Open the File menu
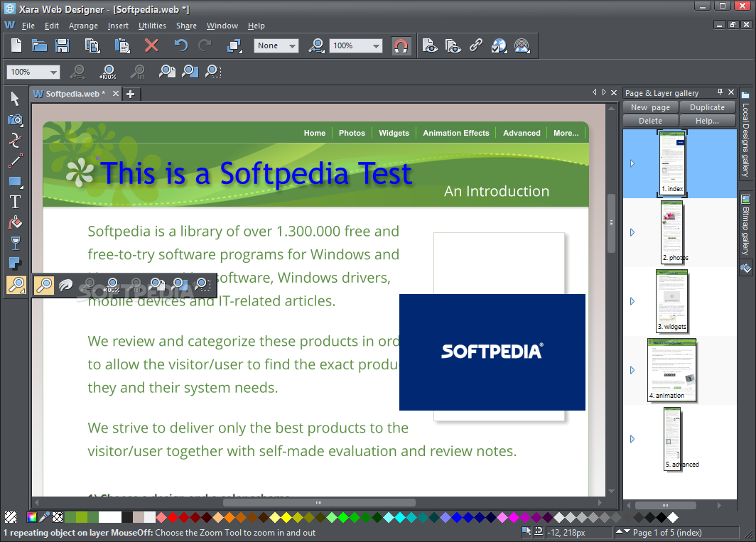 pyautogui.click(x=28, y=26)
